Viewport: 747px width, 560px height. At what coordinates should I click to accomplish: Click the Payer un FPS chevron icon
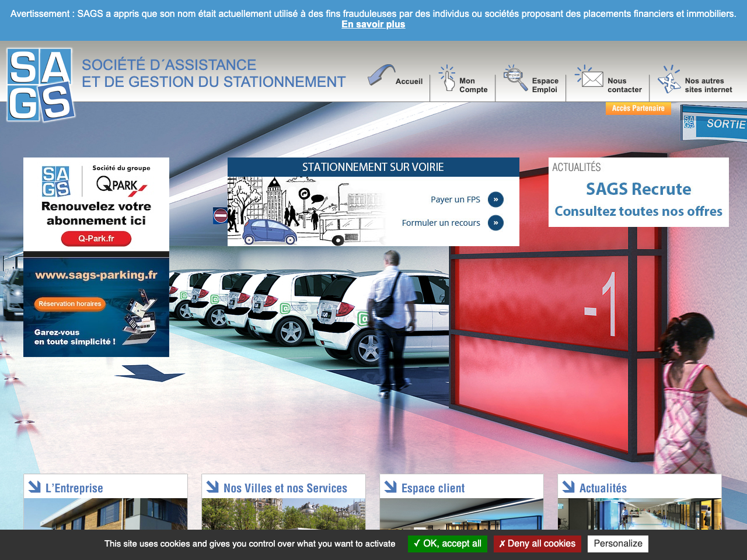click(x=495, y=199)
